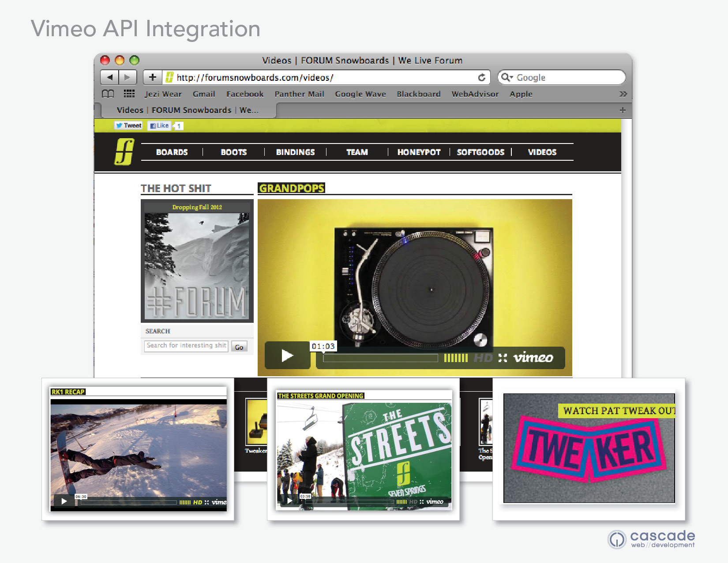Reload the page with the refresh icon
The image size is (728, 563).
(481, 78)
